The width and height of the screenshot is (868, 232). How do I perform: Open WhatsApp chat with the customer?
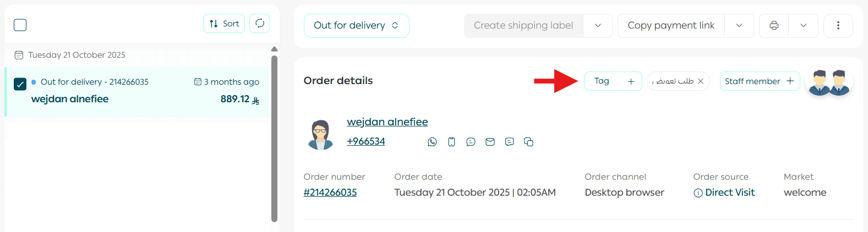[x=432, y=142]
